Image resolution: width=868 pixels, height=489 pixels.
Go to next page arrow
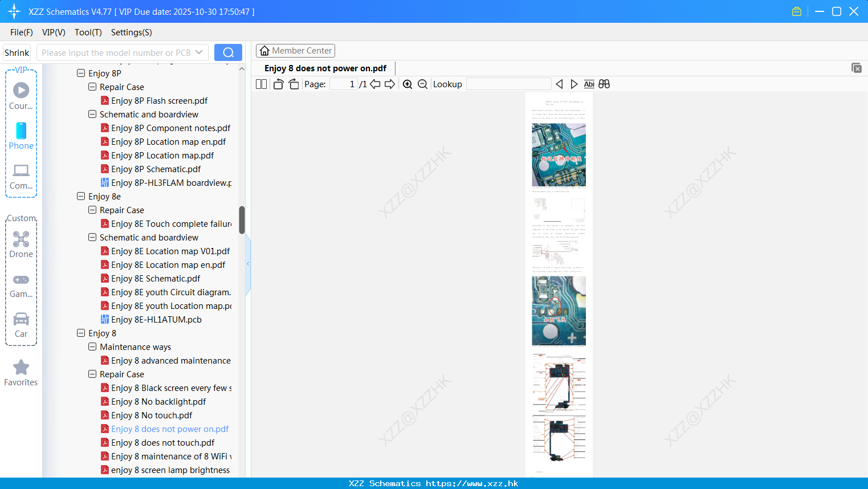pyautogui.click(x=390, y=84)
